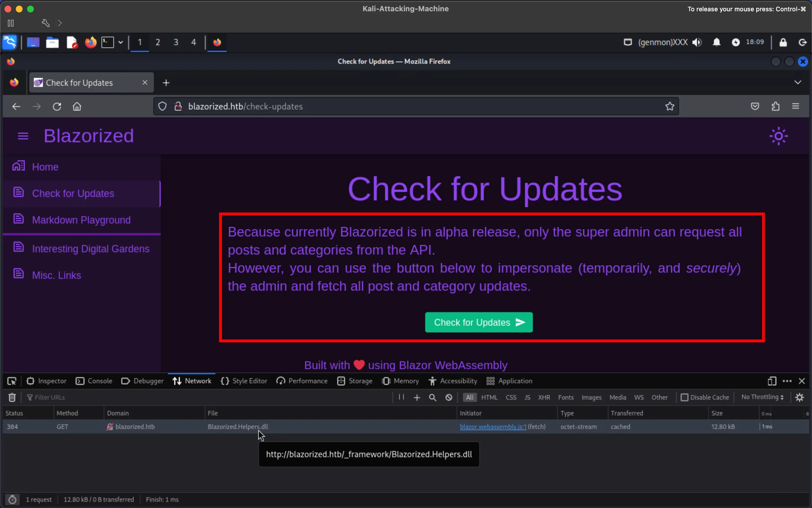Click the blazorized.htb URL address field

click(x=416, y=106)
